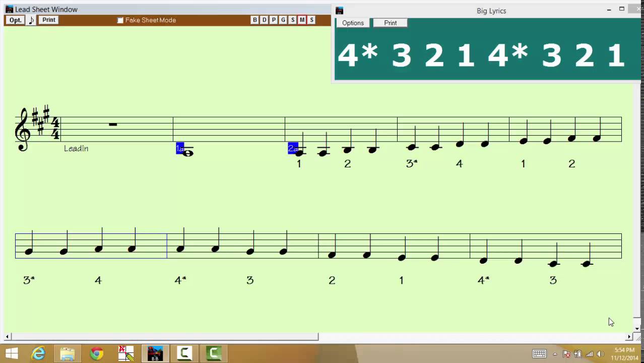Open Action Center flag icon
Image resolution: width=644 pixels, height=363 pixels.
566,354
